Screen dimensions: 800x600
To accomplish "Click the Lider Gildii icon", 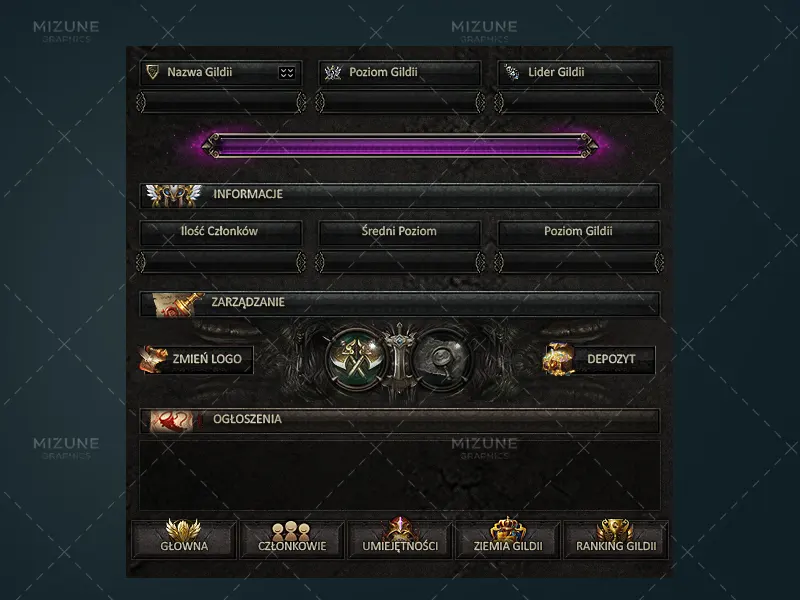I will pos(511,72).
